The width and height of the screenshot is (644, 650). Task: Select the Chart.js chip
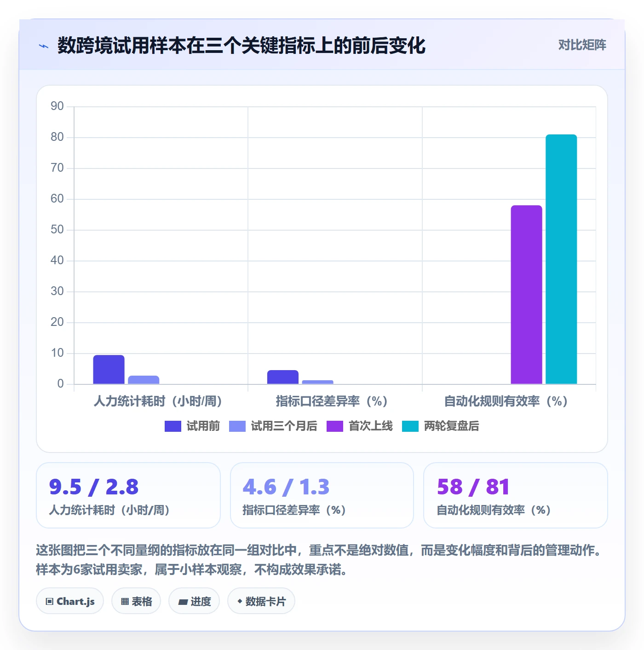coord(70,601)
